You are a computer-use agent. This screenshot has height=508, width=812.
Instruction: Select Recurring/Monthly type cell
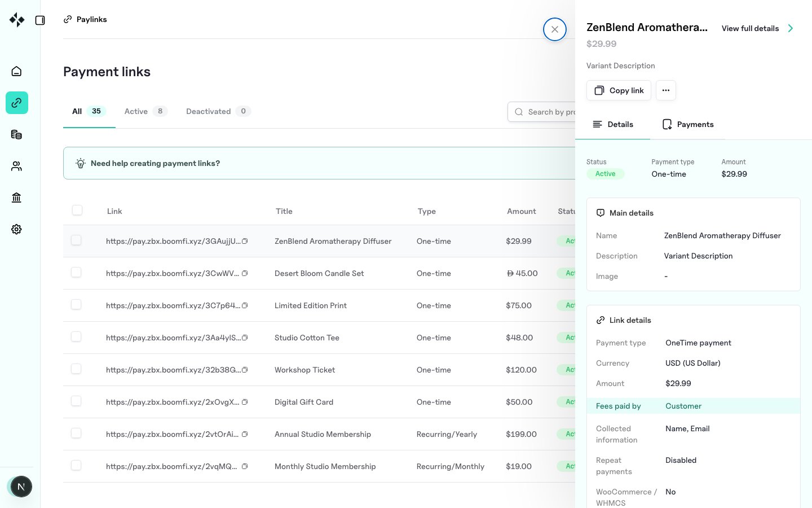click(x=450, y=466)
